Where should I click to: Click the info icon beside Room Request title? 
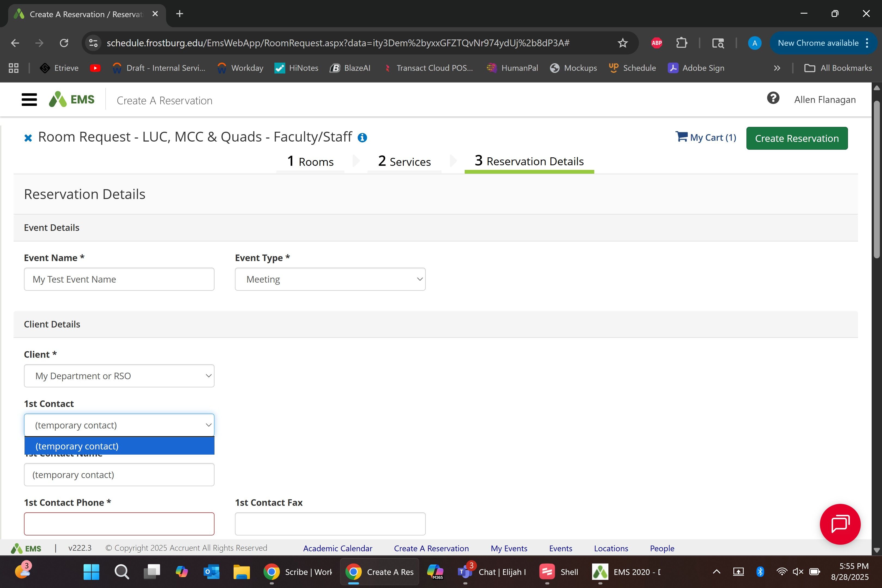[x=362, y=138]
